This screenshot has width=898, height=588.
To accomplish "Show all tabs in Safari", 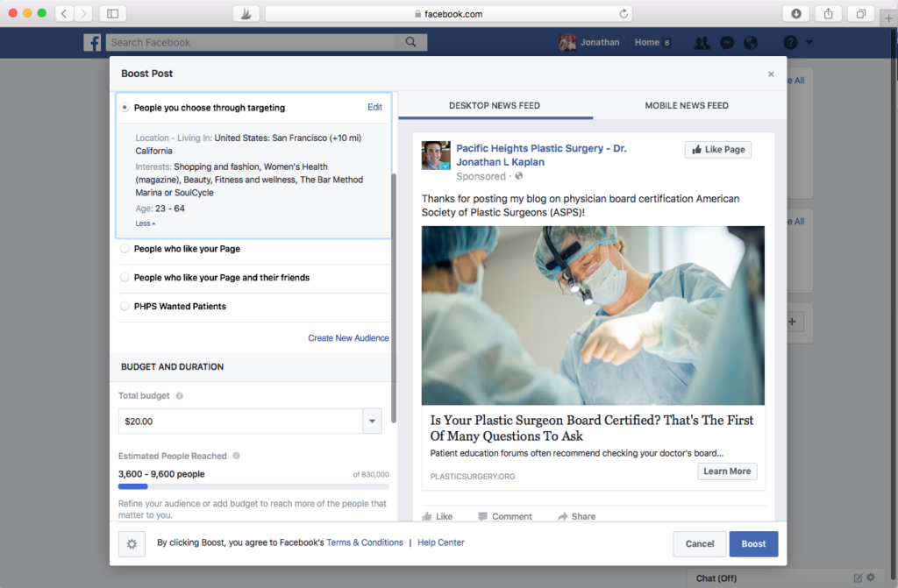I will point(861,13).
